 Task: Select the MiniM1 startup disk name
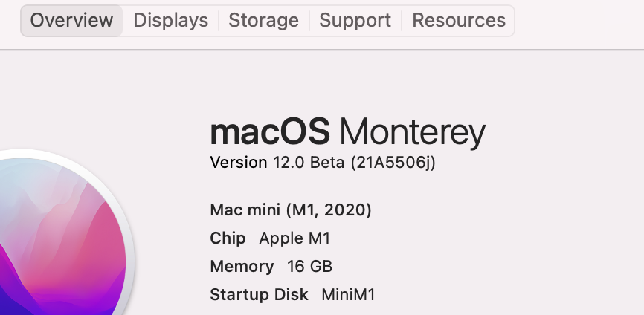click(348, 294)
